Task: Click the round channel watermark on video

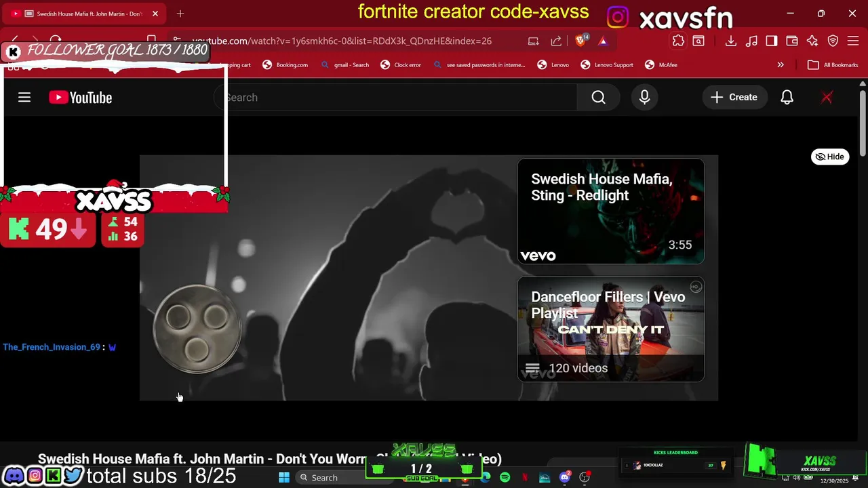Action: pos(197,329)
